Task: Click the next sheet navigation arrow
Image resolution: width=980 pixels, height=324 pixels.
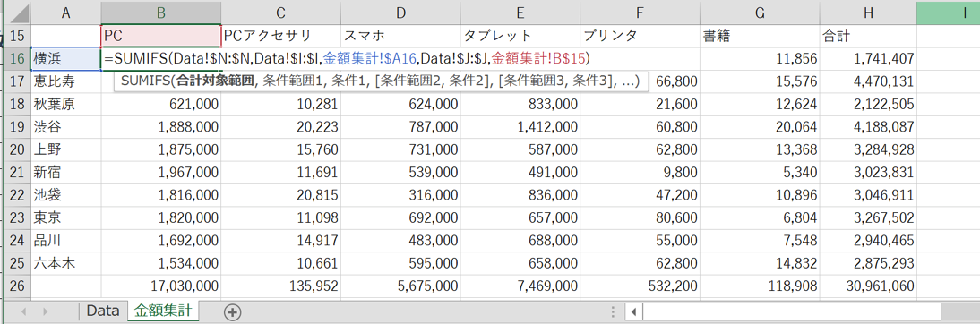Action: point(46,311)
